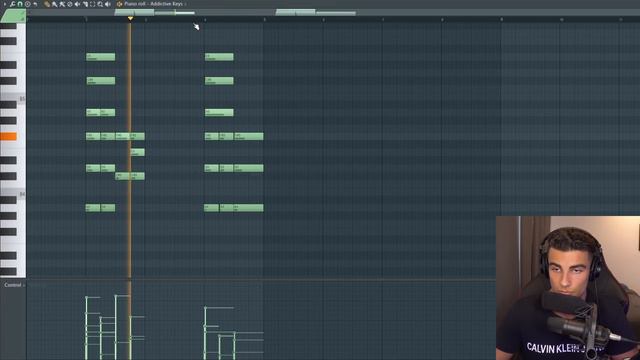Image resolution: width=640 pixels, height=360 pixels.
Task: Select the long D4 note in second chord
Action: (x=249, y=168)
